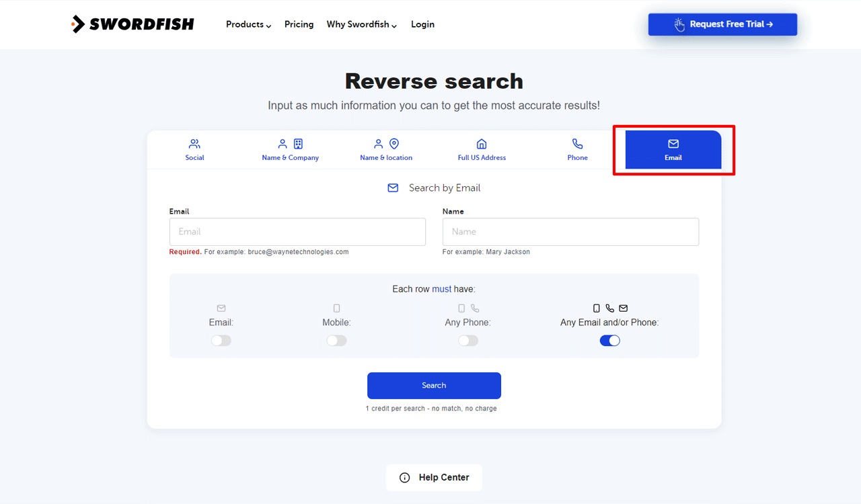The width and height of the screenshot is (861, 504).
Task: Click into the Name input field
Action: [570, 232]
